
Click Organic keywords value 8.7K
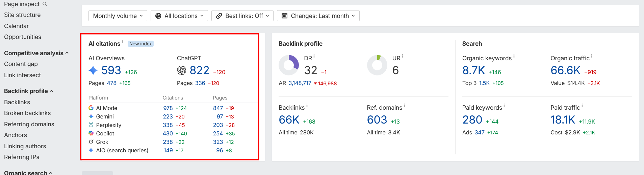pyautogui.click(x=474, y=70)
